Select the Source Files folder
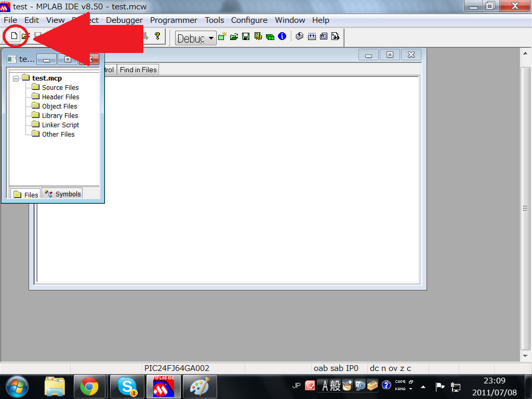 pos(60,87)
